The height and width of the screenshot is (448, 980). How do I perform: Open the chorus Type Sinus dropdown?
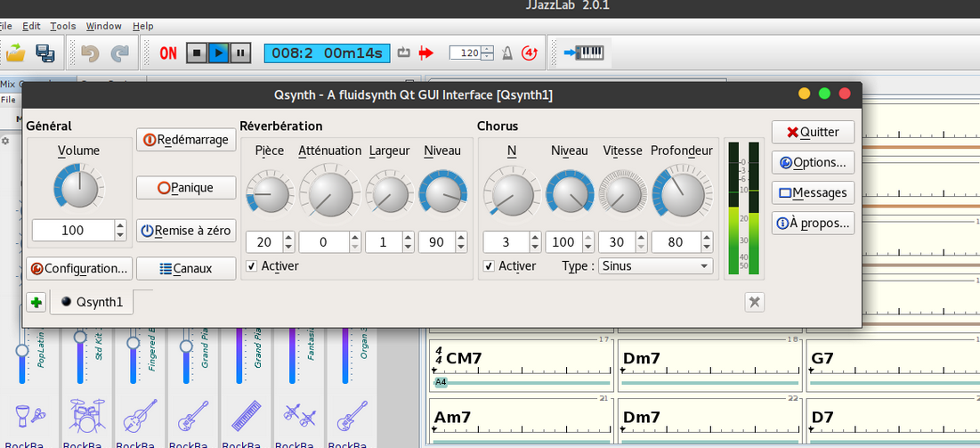656,266
